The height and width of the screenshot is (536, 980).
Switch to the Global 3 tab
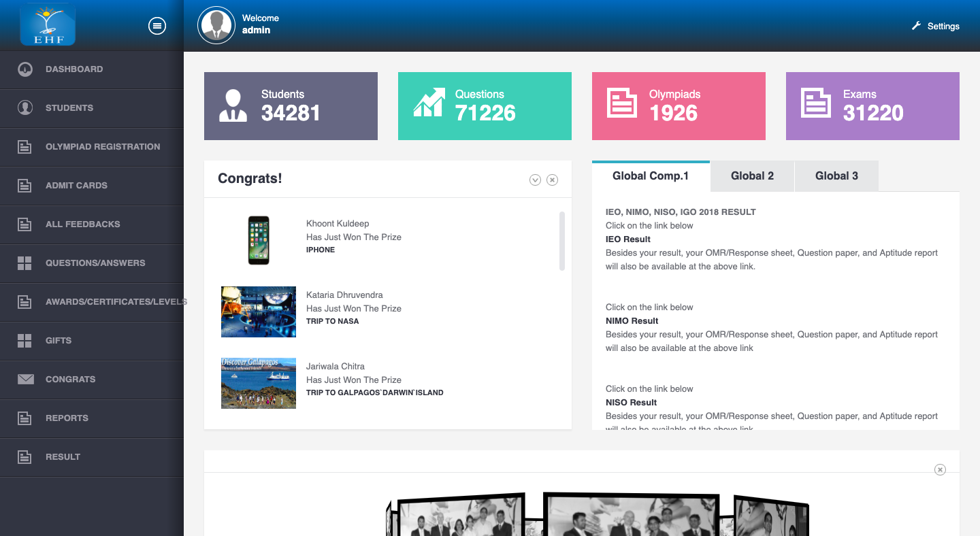[x=836, y=176]
